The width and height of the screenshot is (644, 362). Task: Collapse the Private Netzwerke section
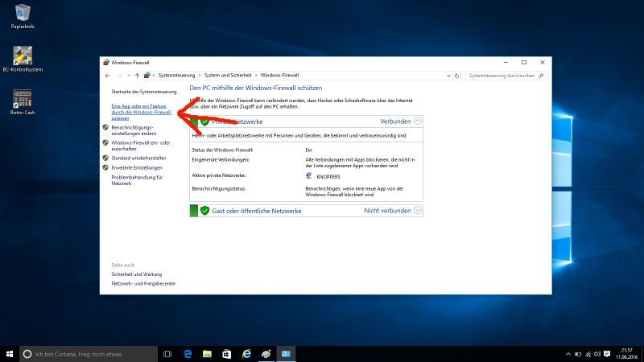(x=418, y=121)
